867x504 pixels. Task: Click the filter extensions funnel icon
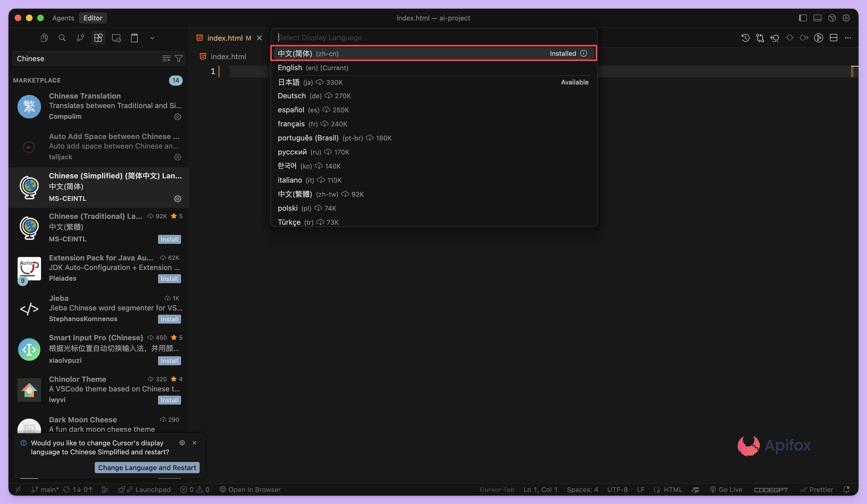point(179,59)
